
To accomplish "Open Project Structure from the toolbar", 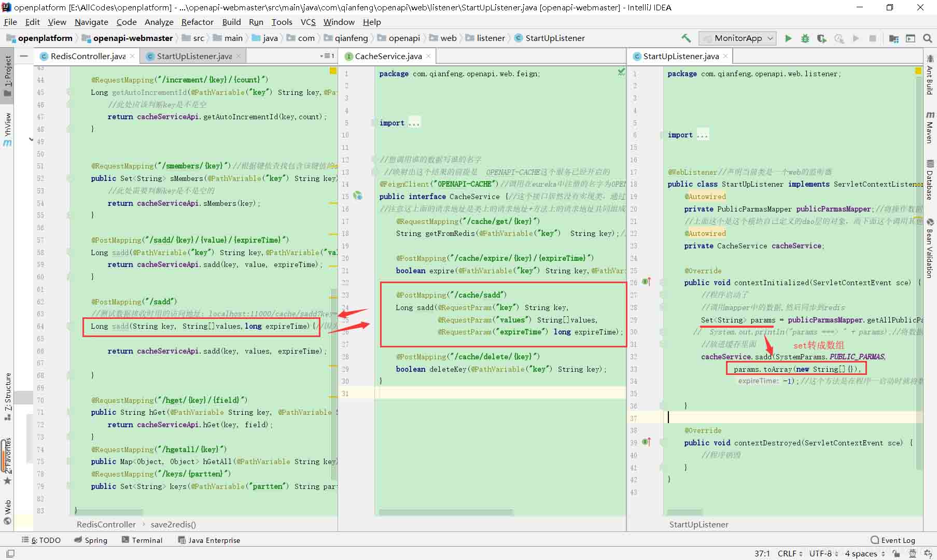I will click(893, 38).
